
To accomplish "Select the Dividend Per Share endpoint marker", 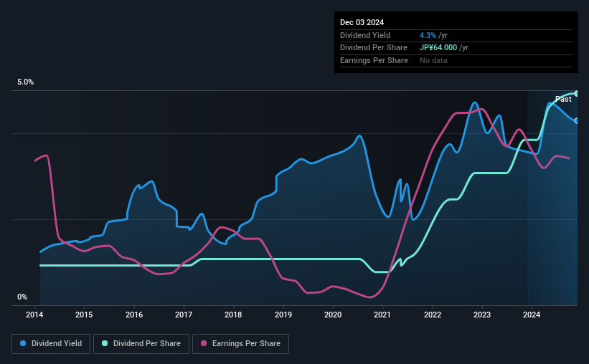I will tap(577, 93).
